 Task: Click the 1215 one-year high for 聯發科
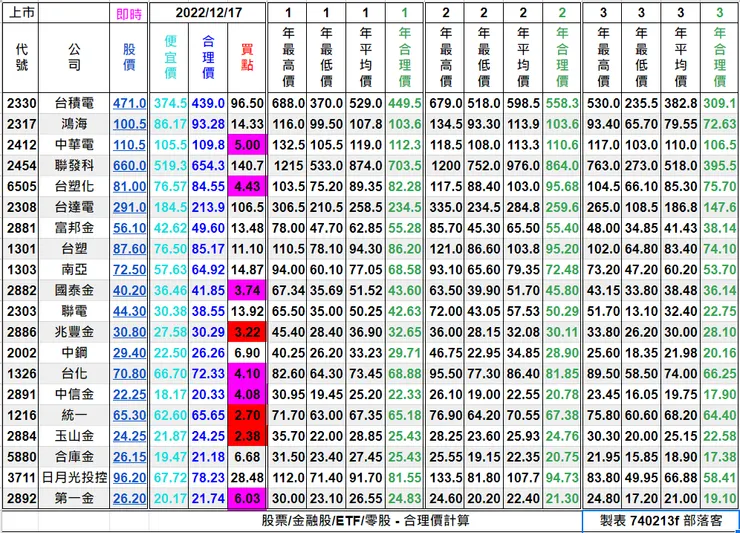point(288,166)
